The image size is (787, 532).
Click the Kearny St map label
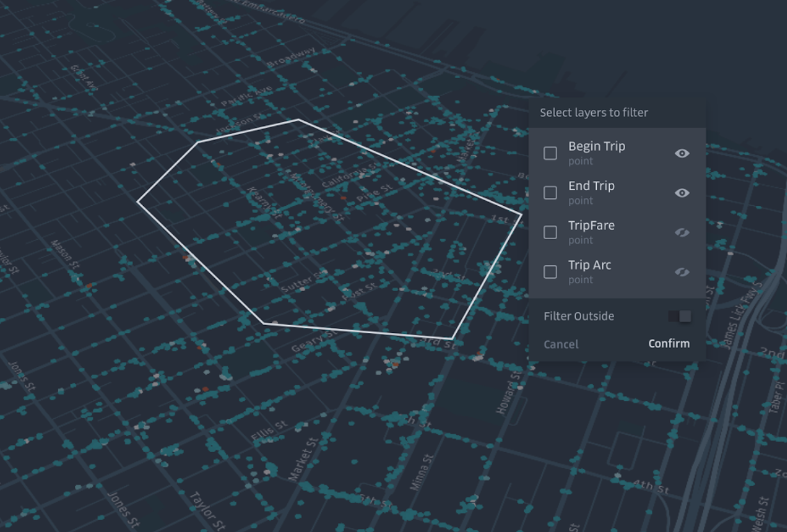[264, 203]
